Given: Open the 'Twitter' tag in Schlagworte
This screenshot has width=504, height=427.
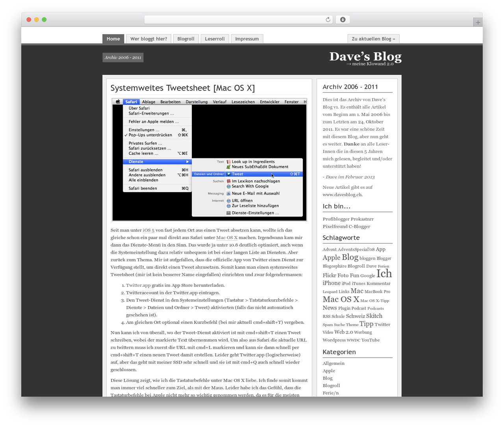Looking at the screenshot, I should pos(382,325).
